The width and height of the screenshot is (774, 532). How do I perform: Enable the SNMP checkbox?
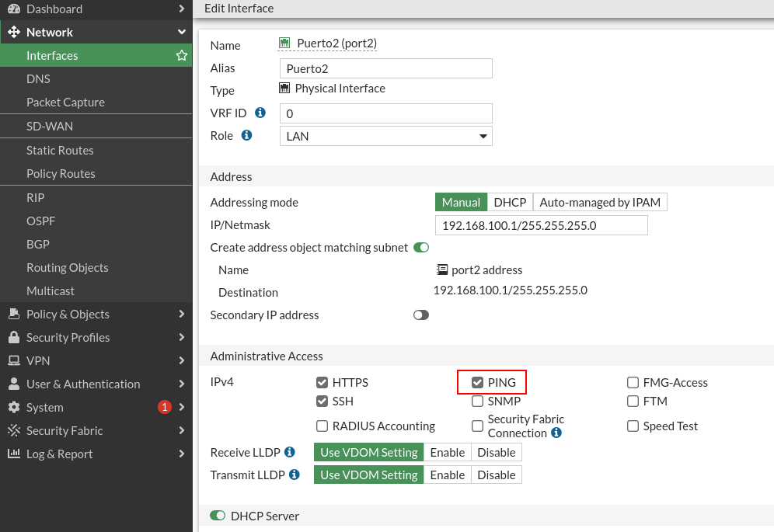477,402
